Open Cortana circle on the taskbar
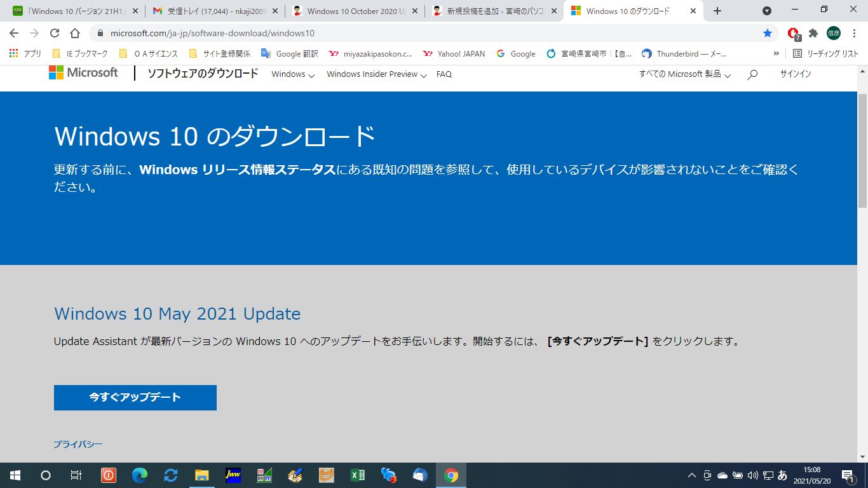The height and width of the screenshot is (488, 868). (x=46, y=475)
